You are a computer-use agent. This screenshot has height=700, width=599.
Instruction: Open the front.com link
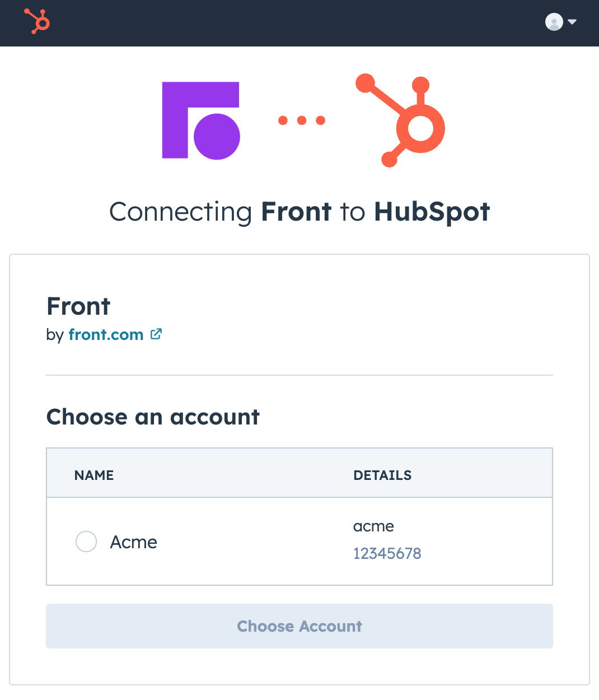tap(106, 335)
